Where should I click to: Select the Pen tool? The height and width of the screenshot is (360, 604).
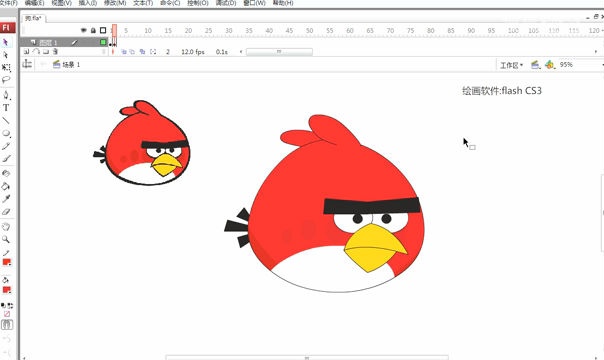(6, 95)
